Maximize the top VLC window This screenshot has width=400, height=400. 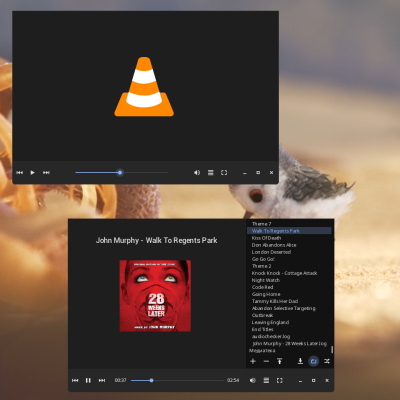tap(258, 172)
